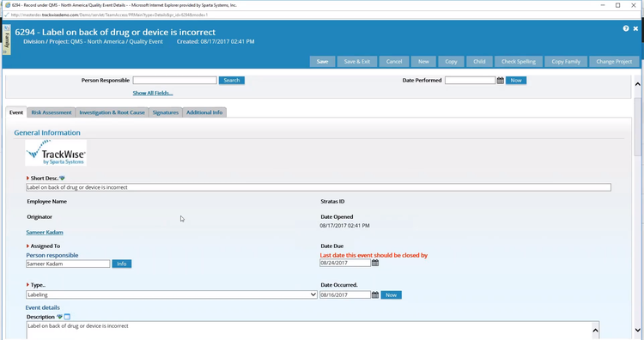This screenshot has width=644, height=340.
Task: Click the Date Due field 08/24/2017
Action: tap(345, 263)
